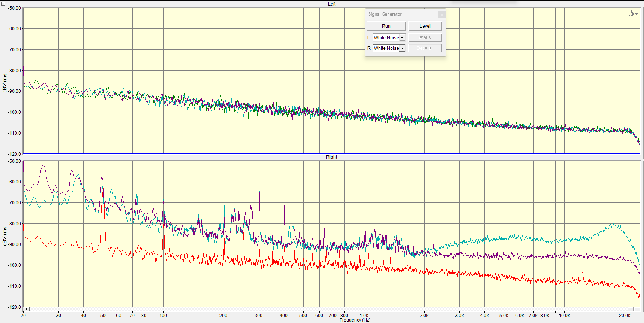Open the Level settings button
Viewport: 644px width, 323px height.
pyautogui.click(x=425, y=26)
